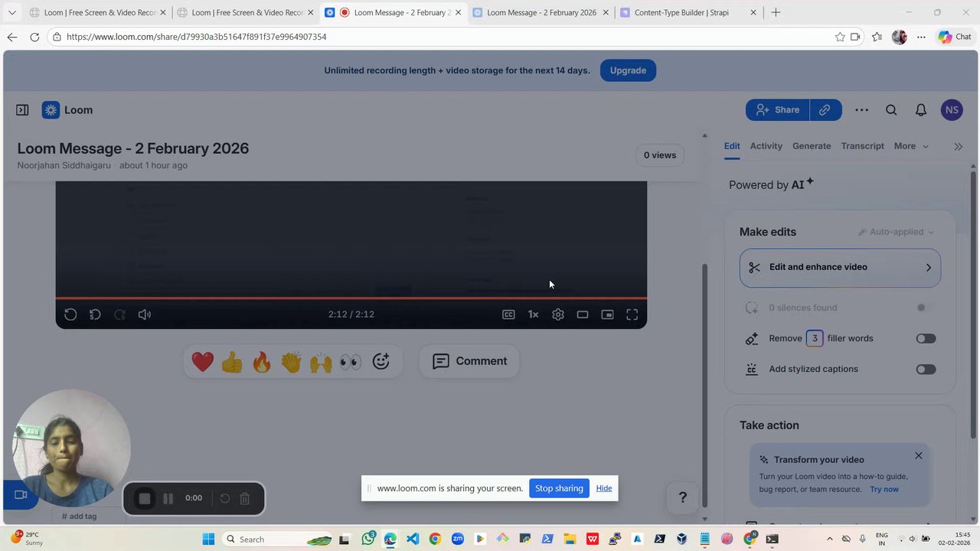Image resolution: width=980 pixels, height=551 pixels.
Task: Switch to the Transcript tab
Action: point(863,146)
